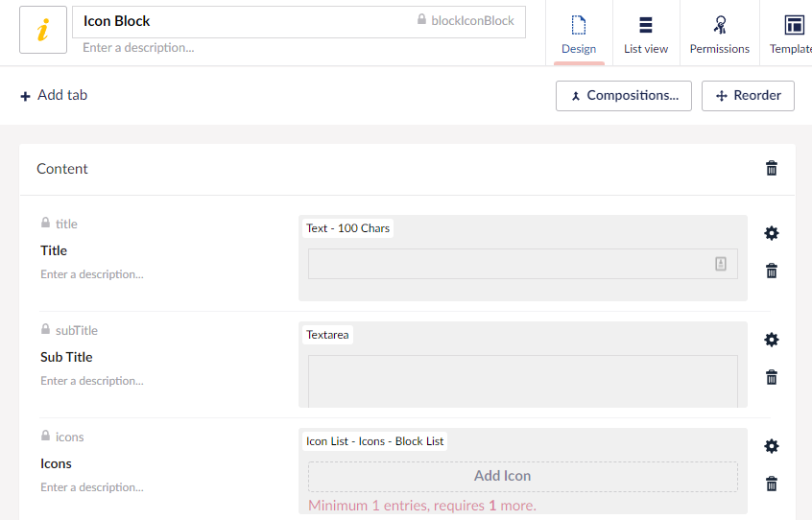Click the Add Icon block list placeholder
The image size is (812, 520).
pyautogui.click(x=522, y=476)
